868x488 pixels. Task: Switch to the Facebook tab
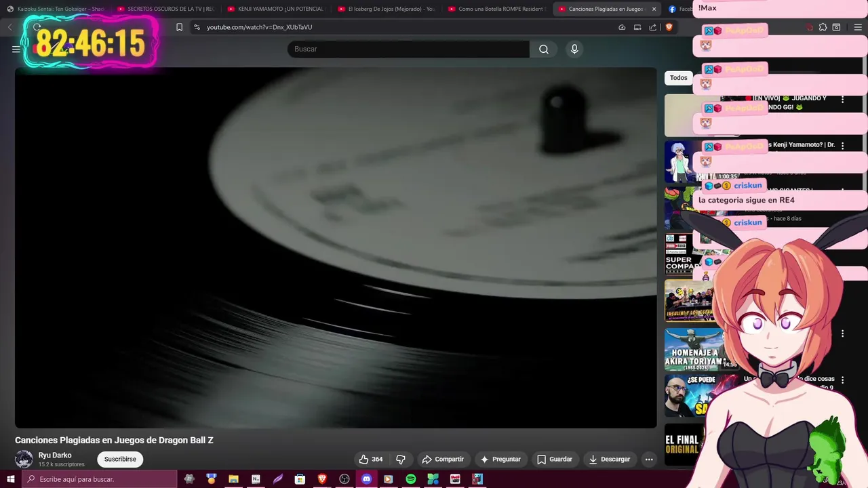pos(678,9)
